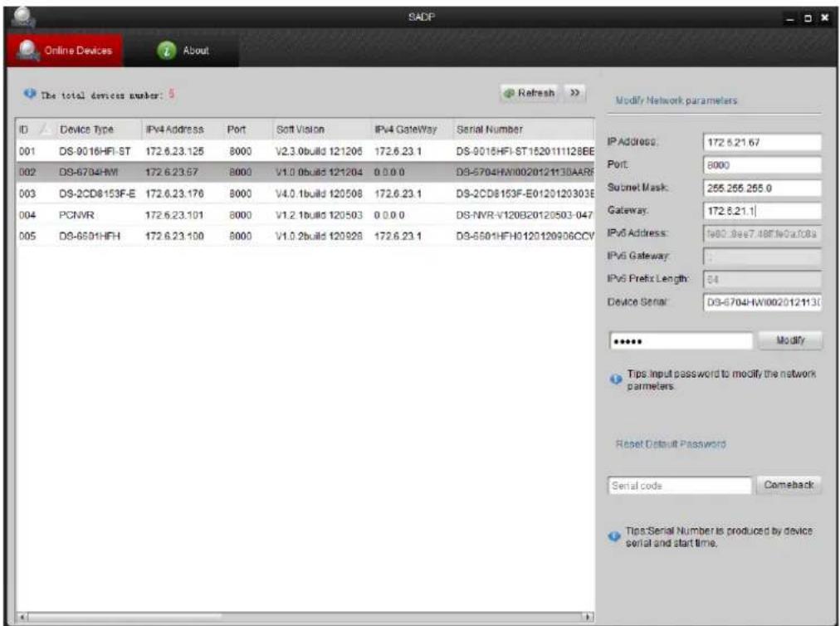The width and height of the screenshot is (840, 626).
Task: Sort by Serial Number column header
Action: pos(524,130)
